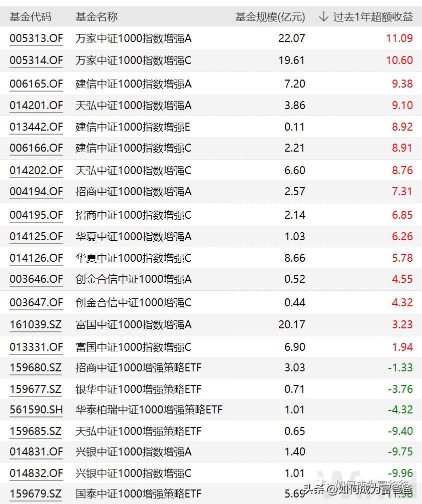The height and width of the screenshot is (504, 422).
Task: Click fund code 014832.OF
Action: click(37, 473)
